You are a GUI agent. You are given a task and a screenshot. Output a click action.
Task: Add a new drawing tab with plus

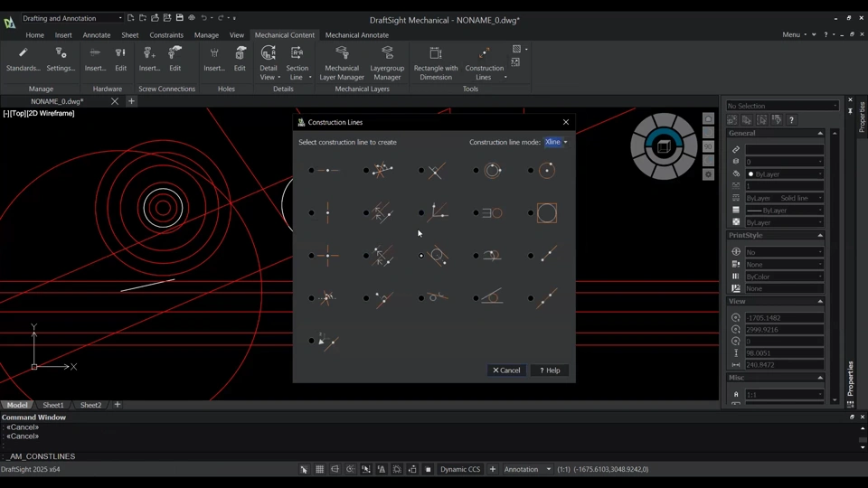tap(131, 100)
